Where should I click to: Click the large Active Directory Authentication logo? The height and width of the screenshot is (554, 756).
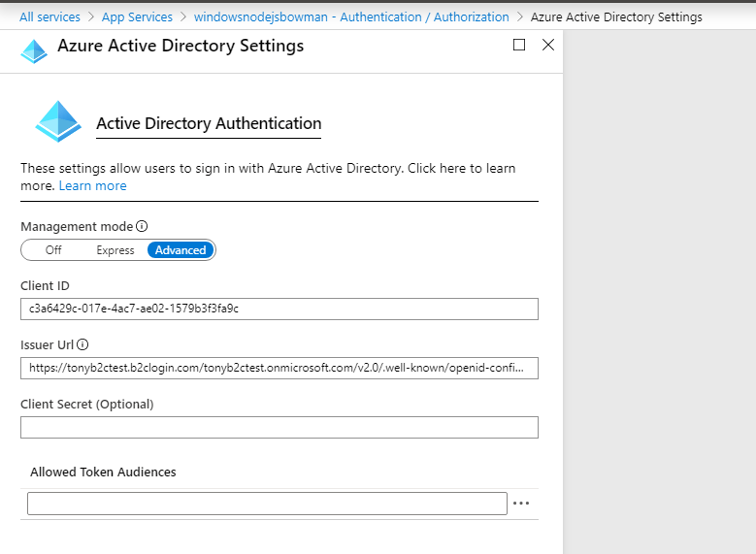tap(58, 121)
